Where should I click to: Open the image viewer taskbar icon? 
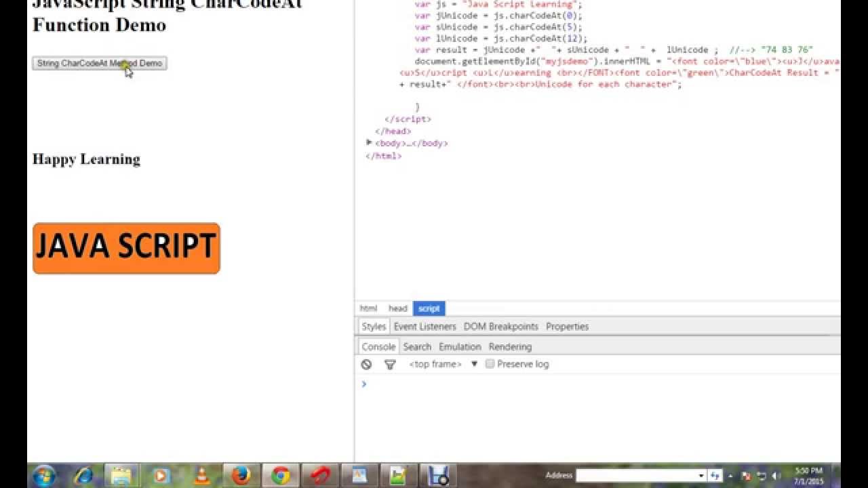point(359,475)
